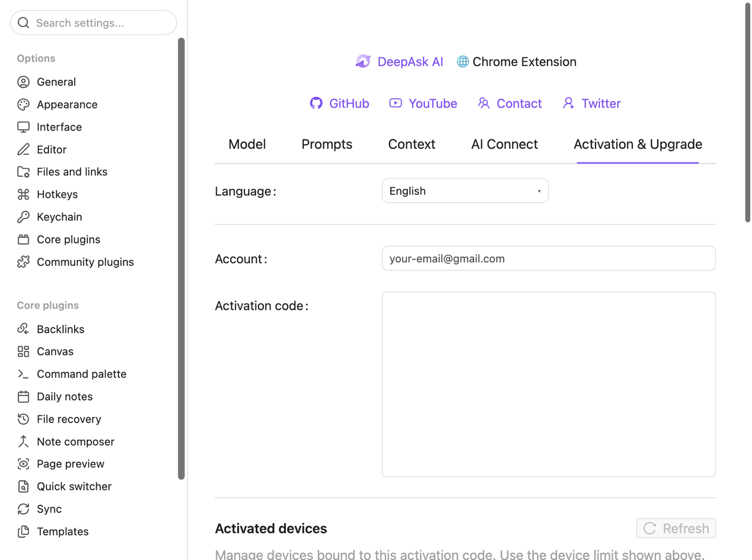Click the Activation code text area
This screenshot has width=752, height=560.
click(x=549, y=384)
